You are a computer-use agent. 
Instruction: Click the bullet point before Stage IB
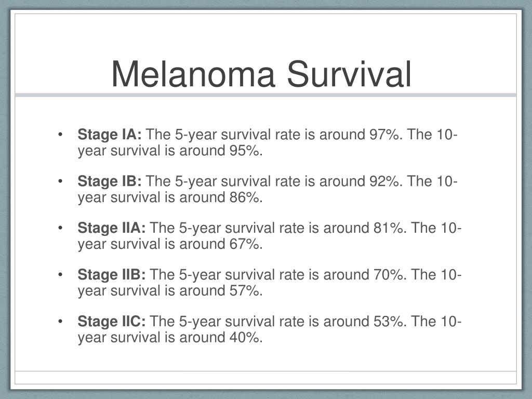pos(60,181)
